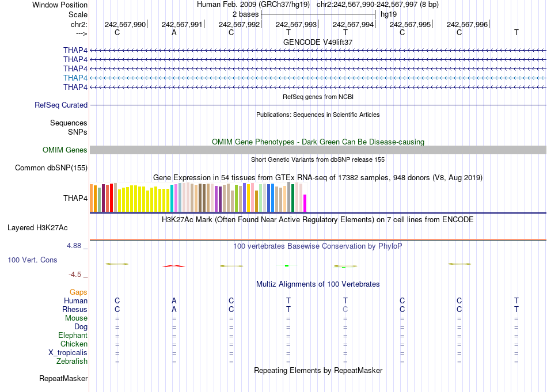The image size is (547, 392).
Task: Click the light blue THAP4 transcript label
Action: click(x=75, y=78)
